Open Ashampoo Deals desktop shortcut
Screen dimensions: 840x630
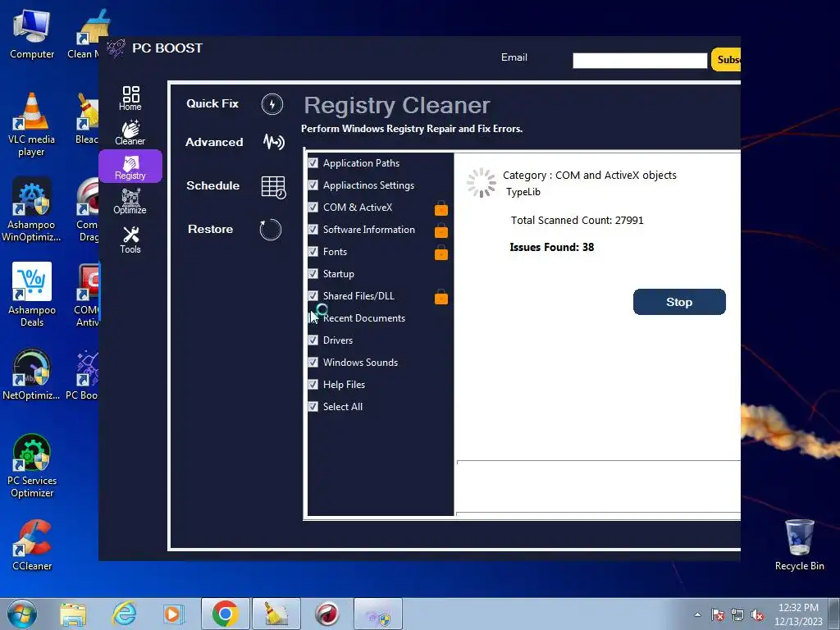pyautogui.click(x=32, y=294)
